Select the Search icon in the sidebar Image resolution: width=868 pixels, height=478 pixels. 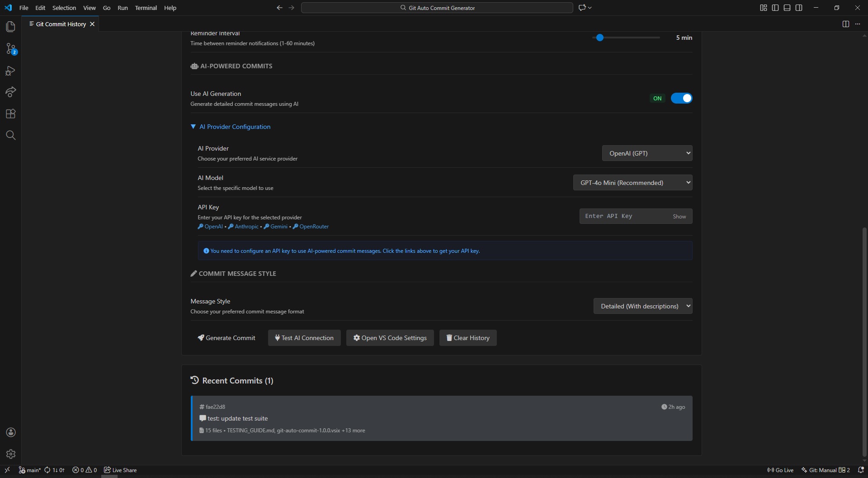tap(10, 135)
